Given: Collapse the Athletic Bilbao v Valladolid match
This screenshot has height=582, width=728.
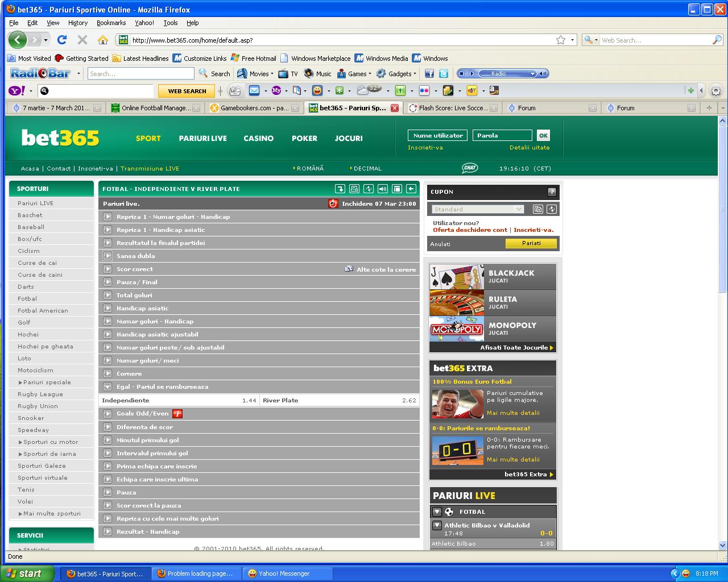Looking at the screenshot, I should 437,525.
